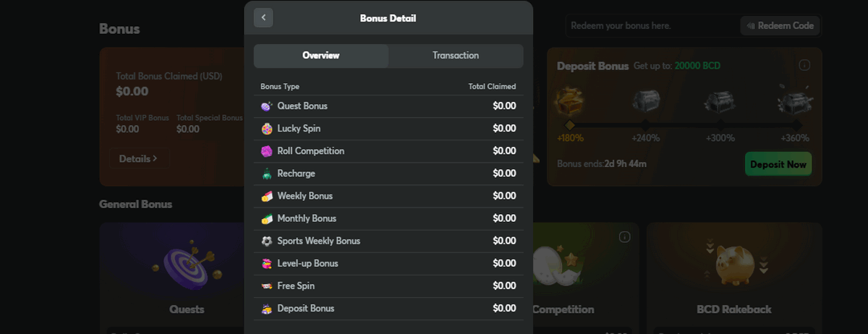Click the Weekly Bonus icon
This screenshot has width=868, height=334.
266,196
